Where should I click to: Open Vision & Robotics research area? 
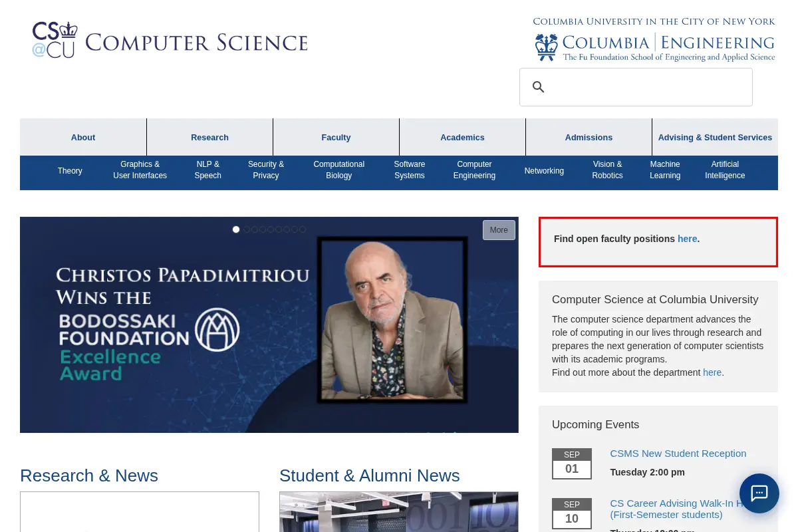[x=607, y=170]
